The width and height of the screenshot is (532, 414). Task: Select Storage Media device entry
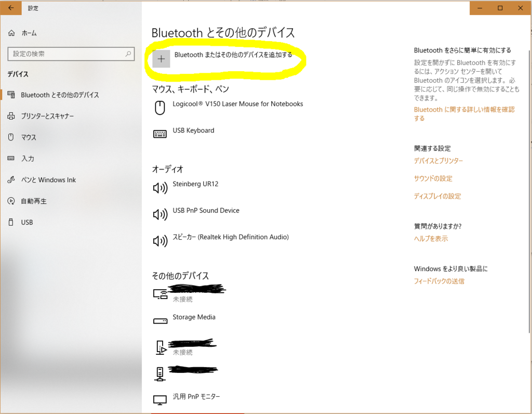(x=194, y=317)
